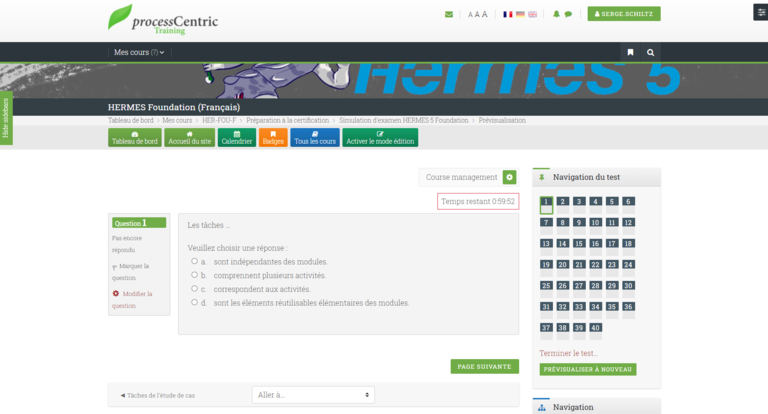Click the Modifier la question link
Screen dimensions: 768x414
point(132,300)
